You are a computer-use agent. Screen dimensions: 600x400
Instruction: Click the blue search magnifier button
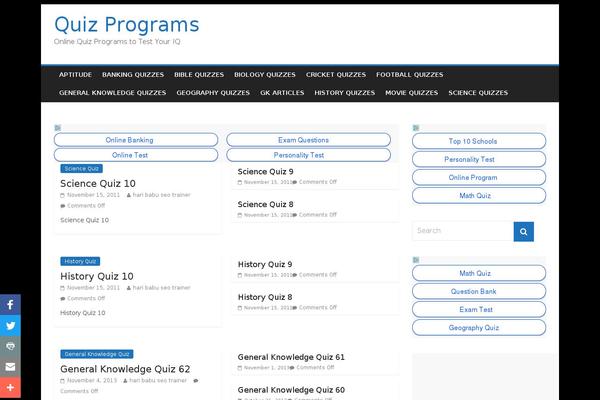523,231
